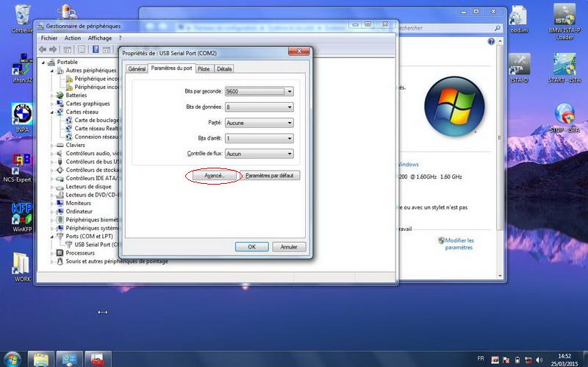Image resolution: width=588 pixels, height=367 pixels.
Task: Open the Parité dropdown showing Aucune
Action: 259,123
